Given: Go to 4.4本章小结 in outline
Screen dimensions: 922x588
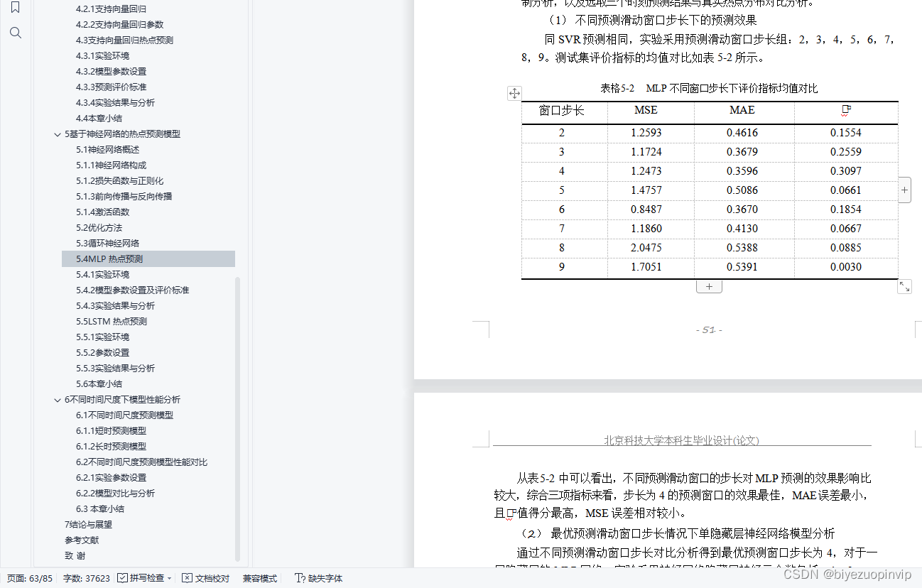Looking at the screenshot, I should click(99, 118).
